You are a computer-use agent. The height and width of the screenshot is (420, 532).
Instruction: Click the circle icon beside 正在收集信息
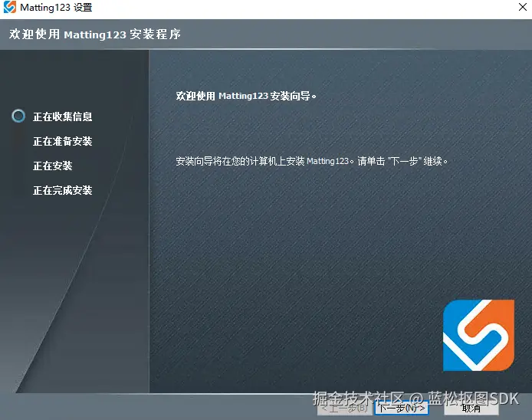click(18, 116)
